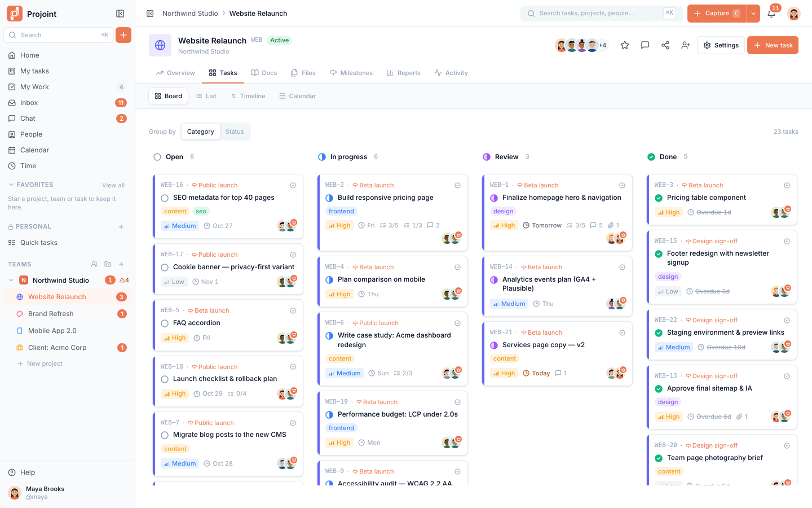812x508 pixels.
Task: Mark Cookie banner task as done
Action: pyautogui.click(x=165, y=268)
